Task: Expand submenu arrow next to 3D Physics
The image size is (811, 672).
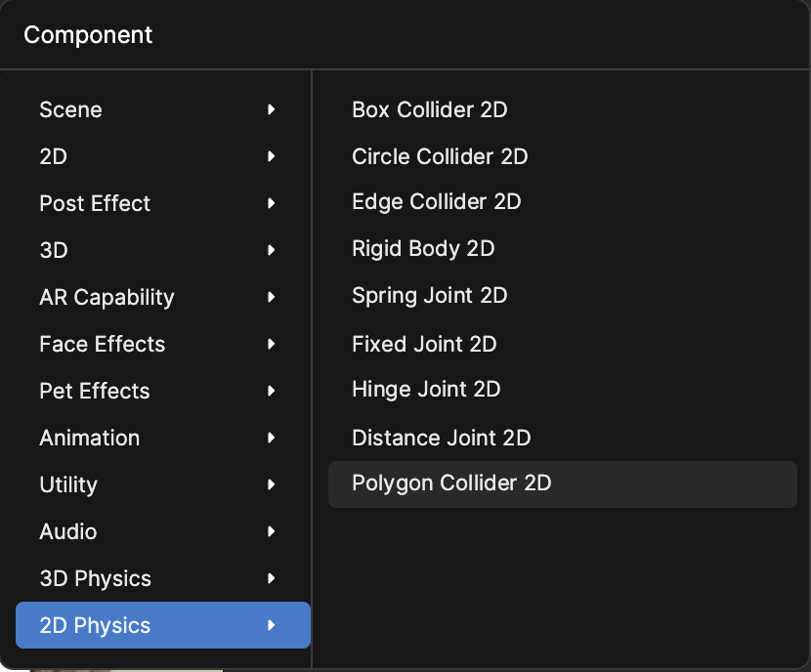Action: (271, 578)
